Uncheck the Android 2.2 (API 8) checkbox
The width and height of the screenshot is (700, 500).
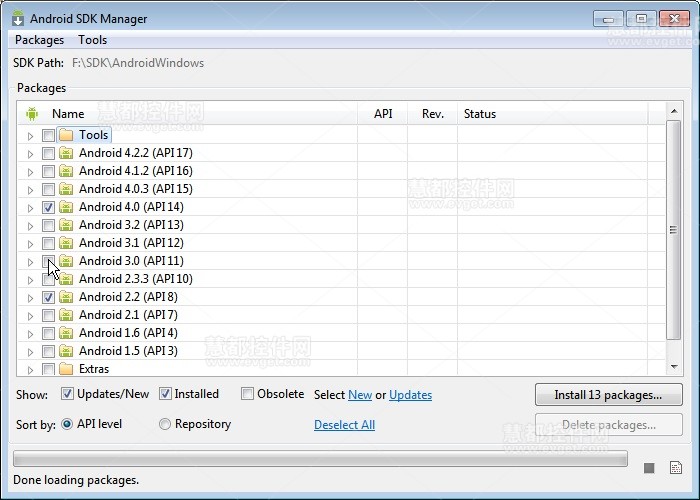48,297
